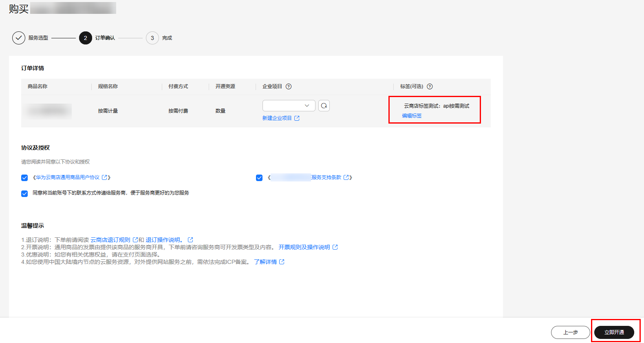Click external link icon after 服务支持条款
644x343 pixels.
pyautogui.click(x=346, y=177)
